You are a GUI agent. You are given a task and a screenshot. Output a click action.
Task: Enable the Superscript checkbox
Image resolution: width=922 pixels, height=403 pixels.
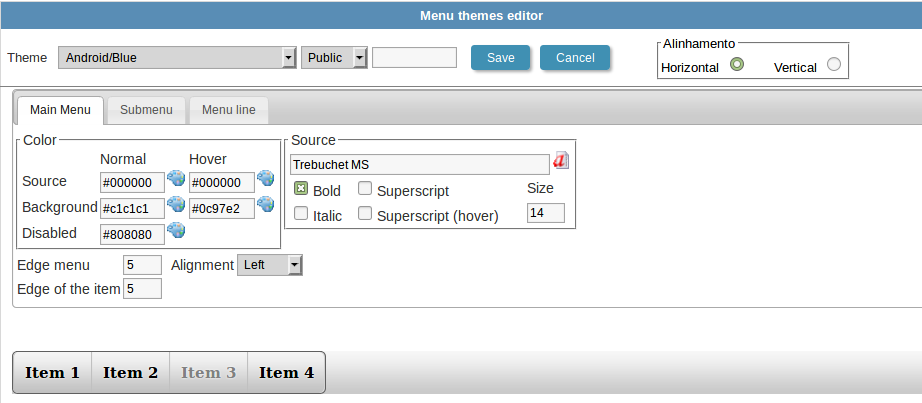point(365,189)
